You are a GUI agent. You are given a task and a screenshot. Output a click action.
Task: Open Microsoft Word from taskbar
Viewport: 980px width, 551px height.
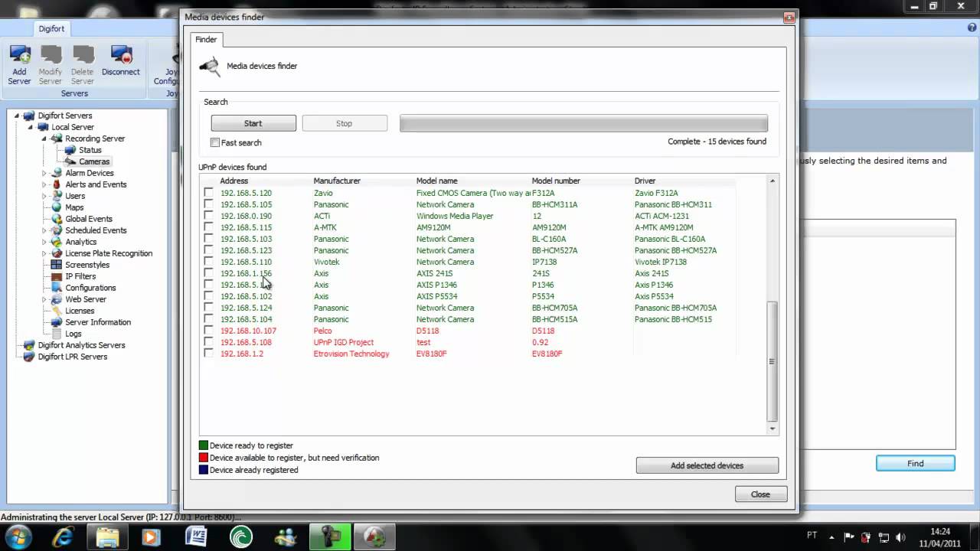pos(197,536)
